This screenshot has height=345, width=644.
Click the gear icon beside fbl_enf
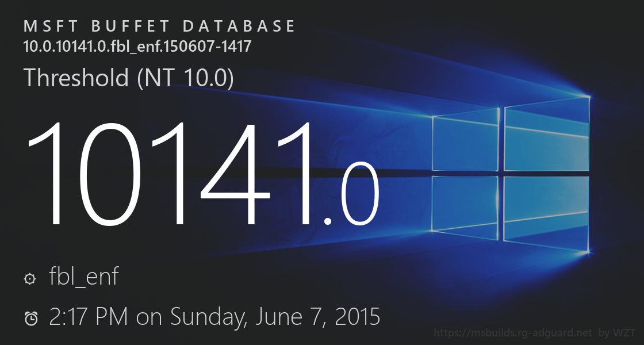(29, 279)
